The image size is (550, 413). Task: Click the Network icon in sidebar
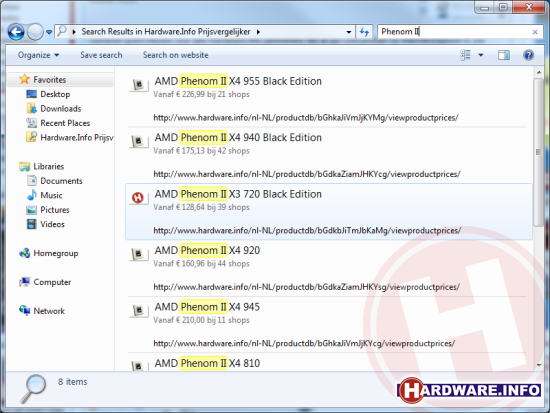point(25,310)
